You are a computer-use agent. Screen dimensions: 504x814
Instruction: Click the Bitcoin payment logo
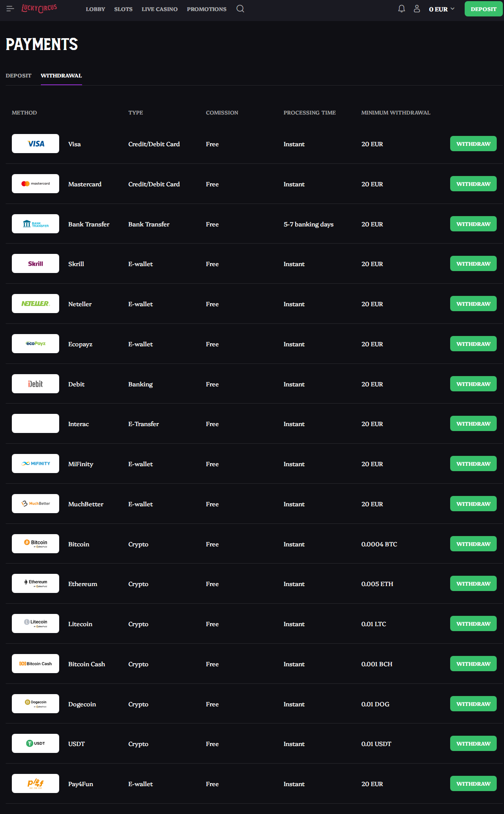36,544
